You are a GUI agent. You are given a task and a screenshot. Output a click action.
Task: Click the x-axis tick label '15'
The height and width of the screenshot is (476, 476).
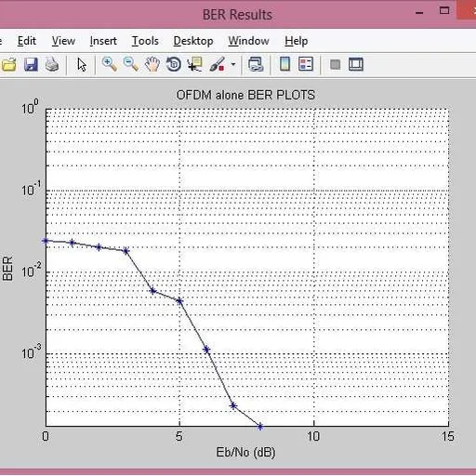[447, 436]
